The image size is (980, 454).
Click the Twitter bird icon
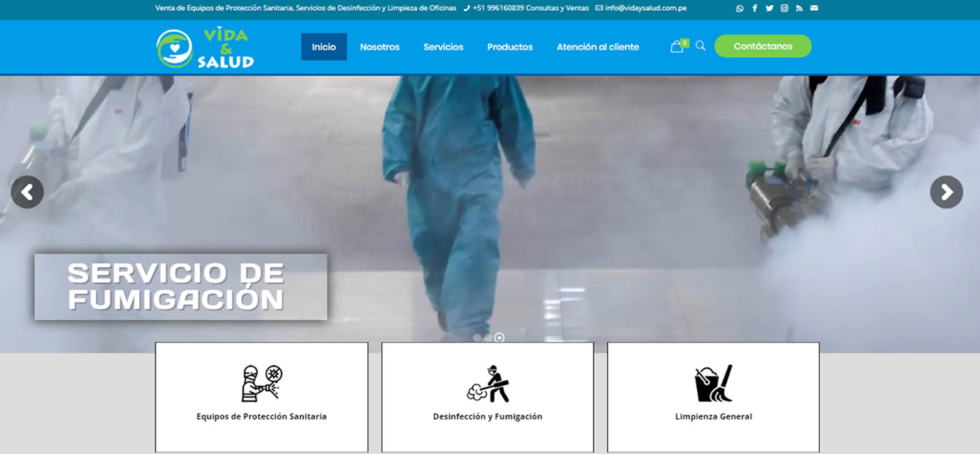point(770,8)
